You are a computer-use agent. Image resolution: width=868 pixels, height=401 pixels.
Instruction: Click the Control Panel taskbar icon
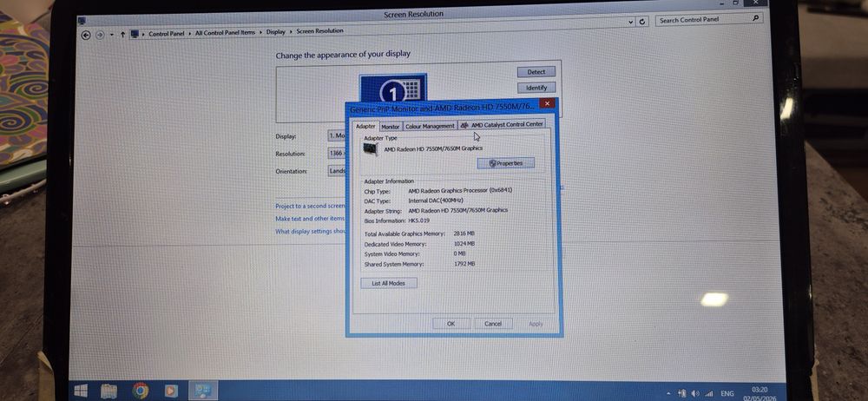203,391
